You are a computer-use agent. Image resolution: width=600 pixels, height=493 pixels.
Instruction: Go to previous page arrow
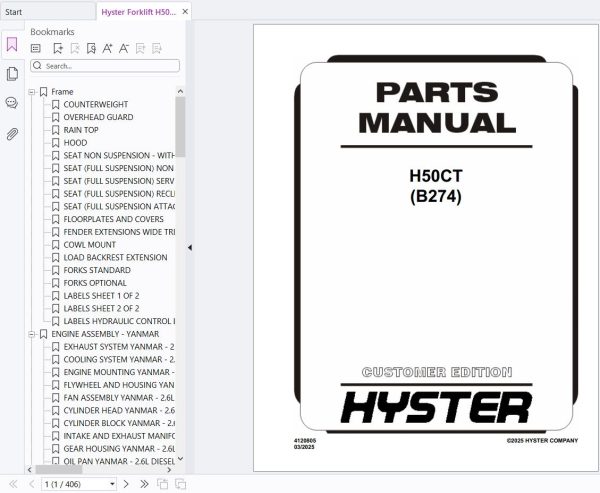click(32, 484)
